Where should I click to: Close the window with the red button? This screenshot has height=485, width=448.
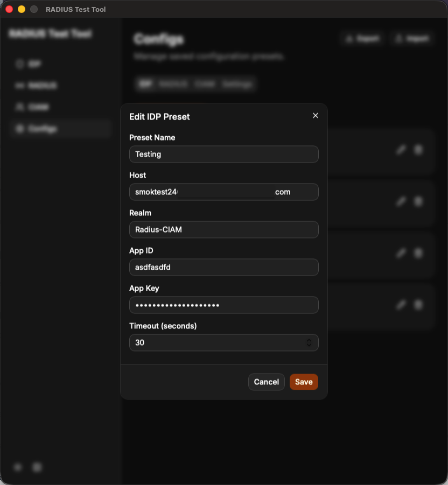[x=9, y=9]
